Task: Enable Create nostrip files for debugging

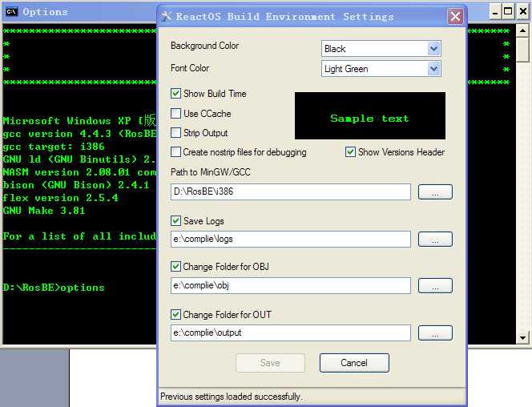Action: click(x=175, y=152)
